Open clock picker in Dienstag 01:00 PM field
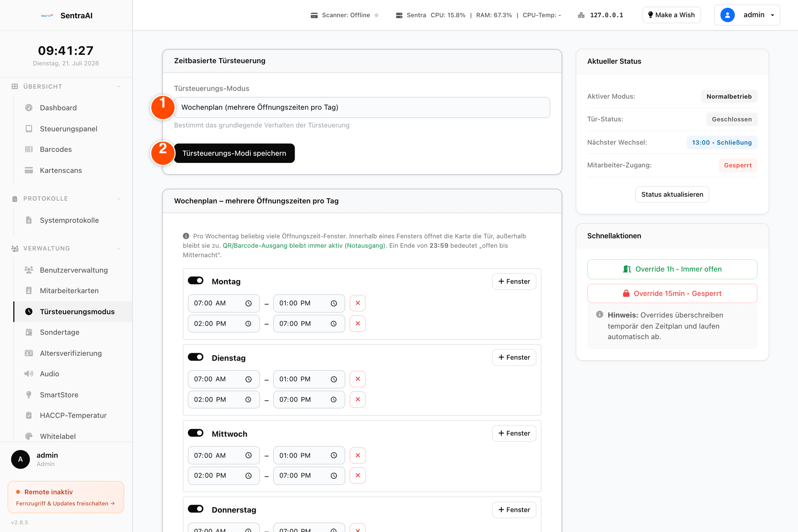Image resolution: width=798 pixels, height=532 pixels. pos(334,379)
